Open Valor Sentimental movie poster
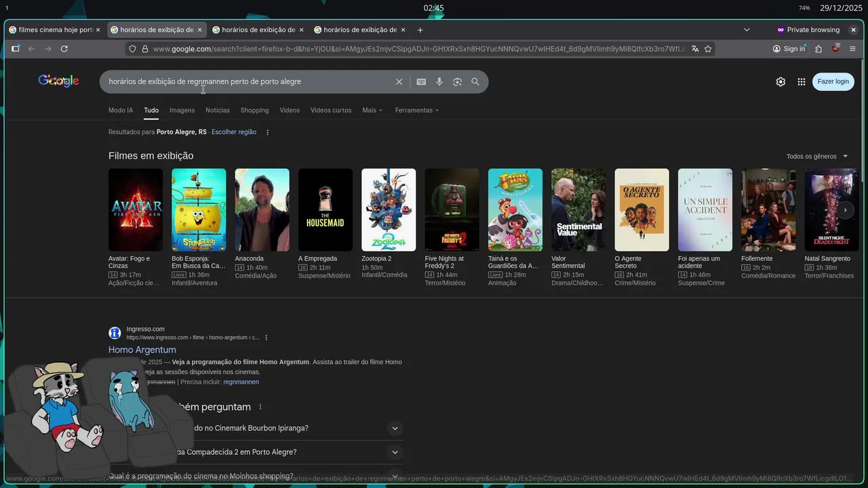This screenshot has width=868, height=488. [x=578, y=210]
